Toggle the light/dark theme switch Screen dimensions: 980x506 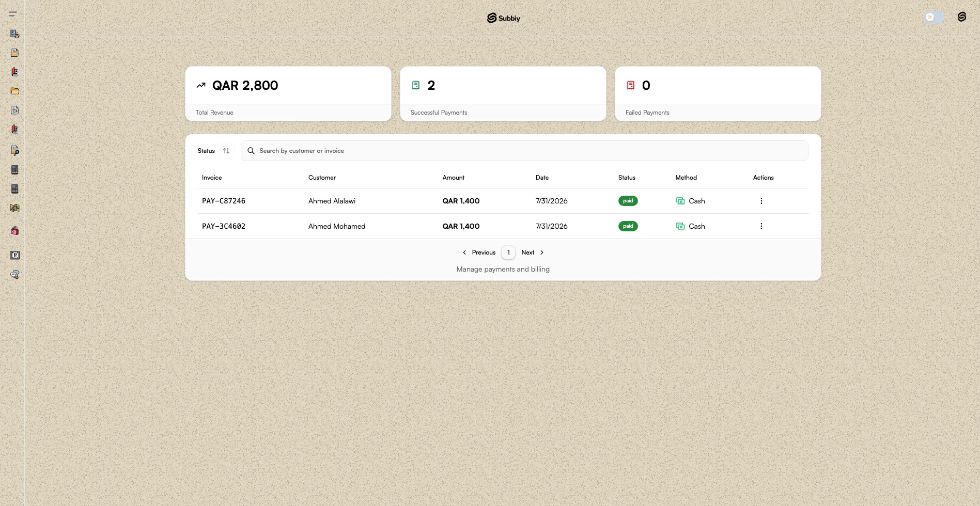pyautogui.click(x=934, y=17)
